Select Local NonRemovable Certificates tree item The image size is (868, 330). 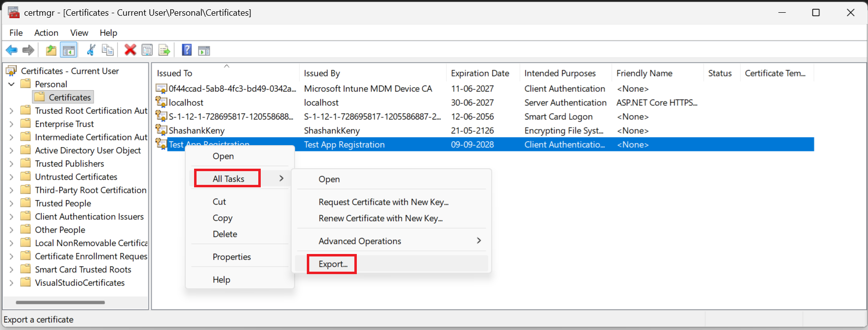pyautogui.click(x=91, y=243)
